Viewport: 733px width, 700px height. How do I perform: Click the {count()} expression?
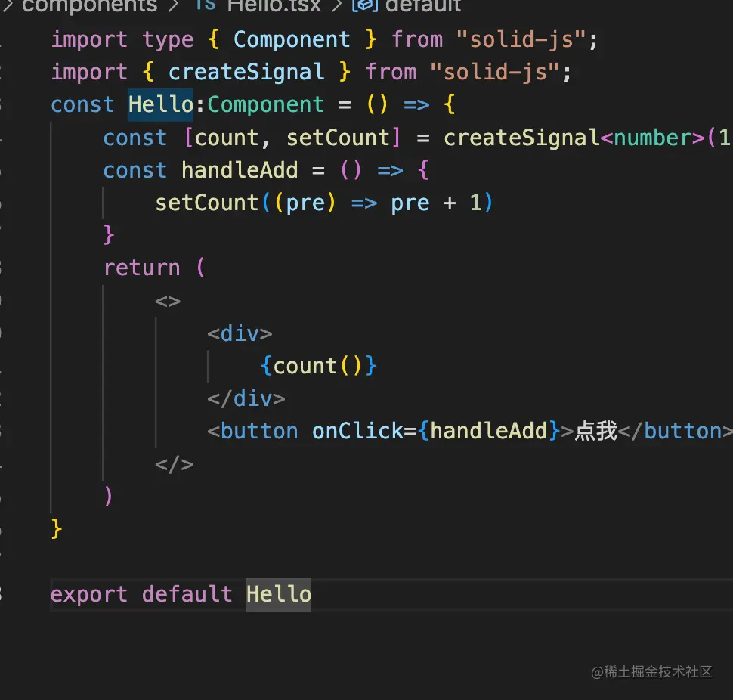[318, 366]
